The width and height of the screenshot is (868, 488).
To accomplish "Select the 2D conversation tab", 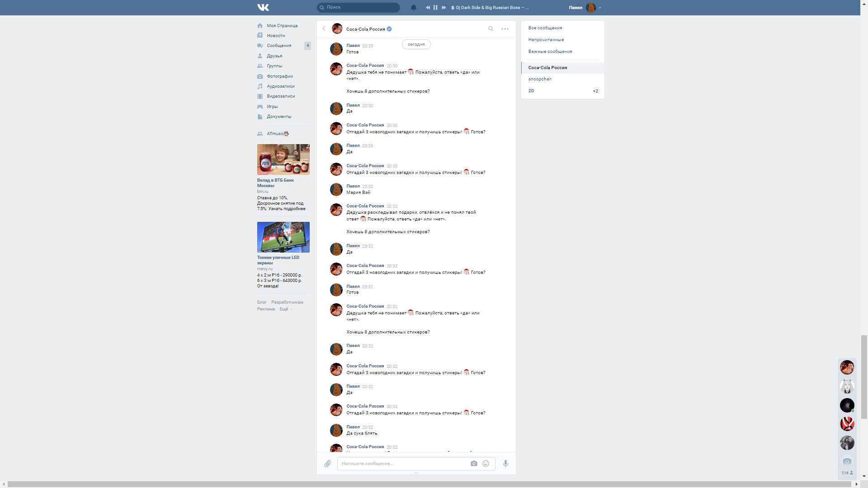I will tap(563, 91).
